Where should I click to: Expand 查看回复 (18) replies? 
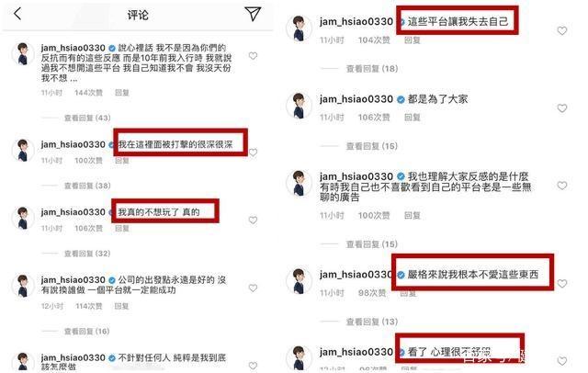(372, 69)
